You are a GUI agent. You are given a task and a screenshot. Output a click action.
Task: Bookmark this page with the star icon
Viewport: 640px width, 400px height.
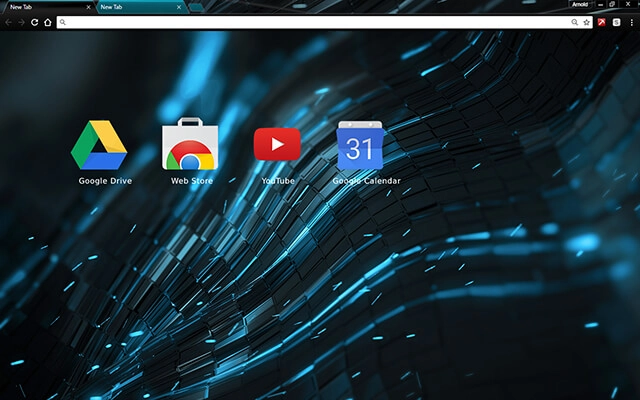587,22
